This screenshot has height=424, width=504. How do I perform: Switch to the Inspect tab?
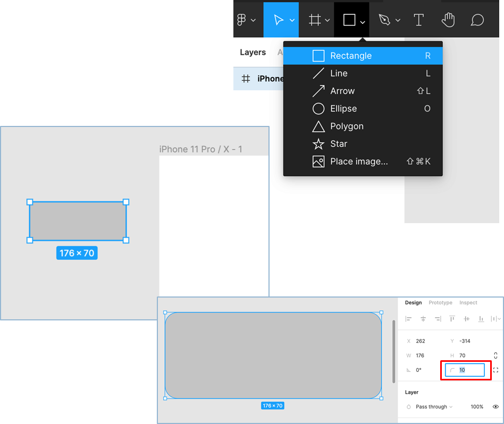coord(468,302)
